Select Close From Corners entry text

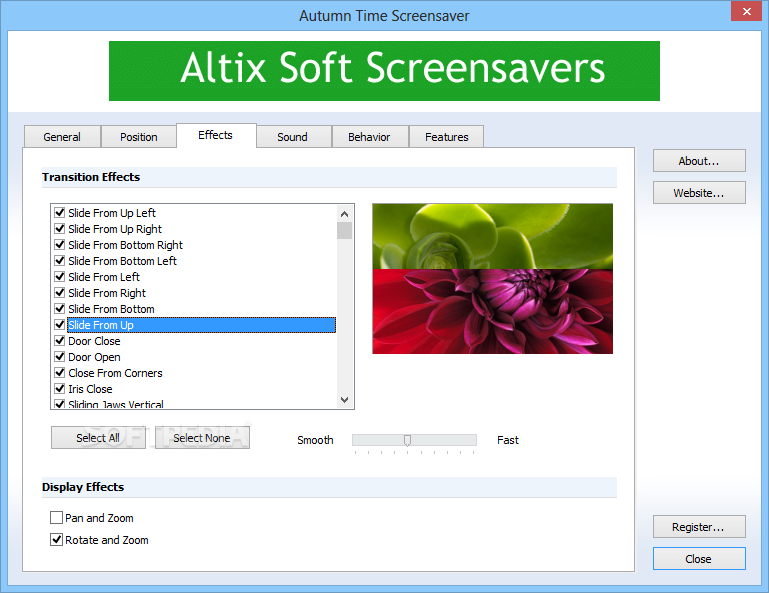[x=115, y=373]
